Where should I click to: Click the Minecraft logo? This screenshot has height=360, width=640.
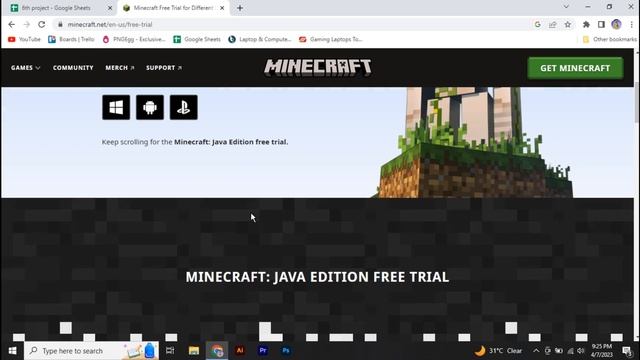pyautogui.click(x=318, y=68)
